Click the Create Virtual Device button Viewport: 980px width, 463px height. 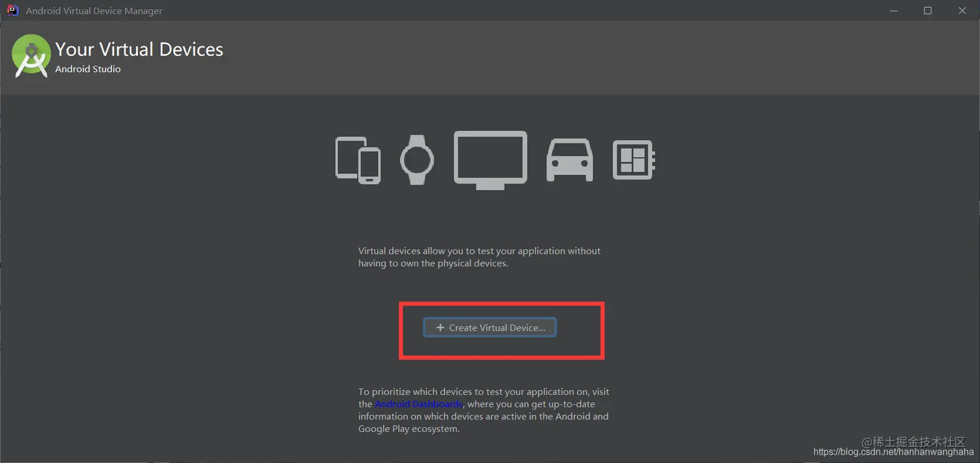tap(489, 327)
